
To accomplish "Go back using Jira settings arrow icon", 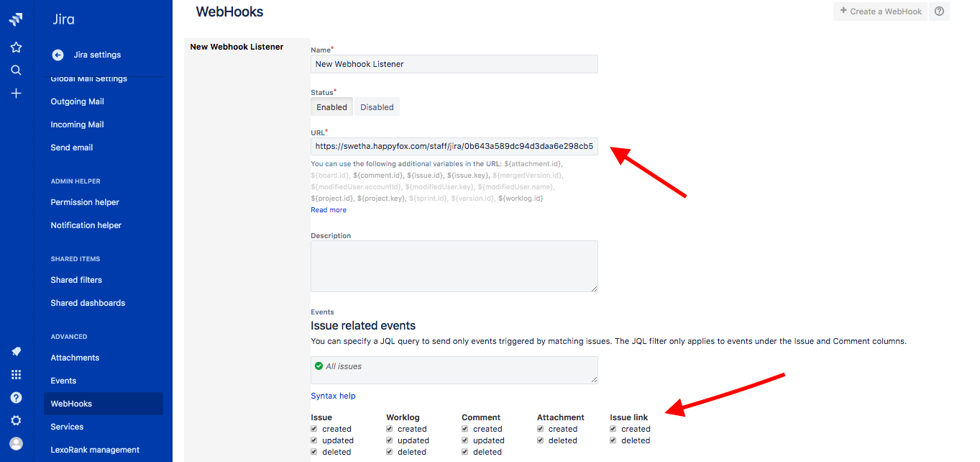I will (x=58, y=55).
